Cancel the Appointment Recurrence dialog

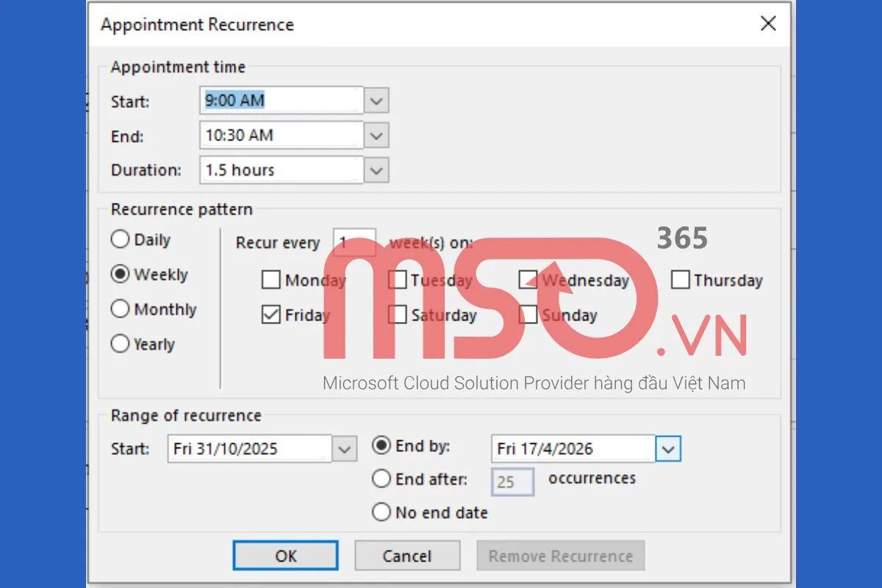click(407, 556)
